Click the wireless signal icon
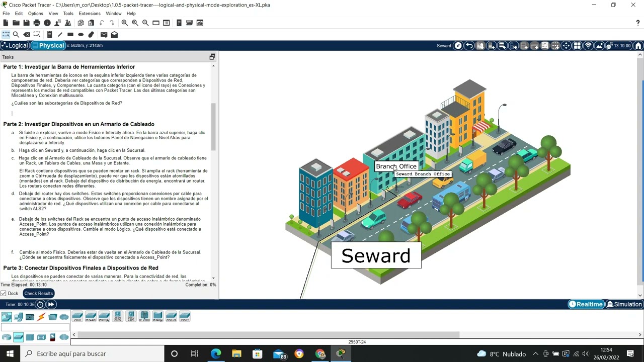Screen dimensions: 644x362 [588, 46]
